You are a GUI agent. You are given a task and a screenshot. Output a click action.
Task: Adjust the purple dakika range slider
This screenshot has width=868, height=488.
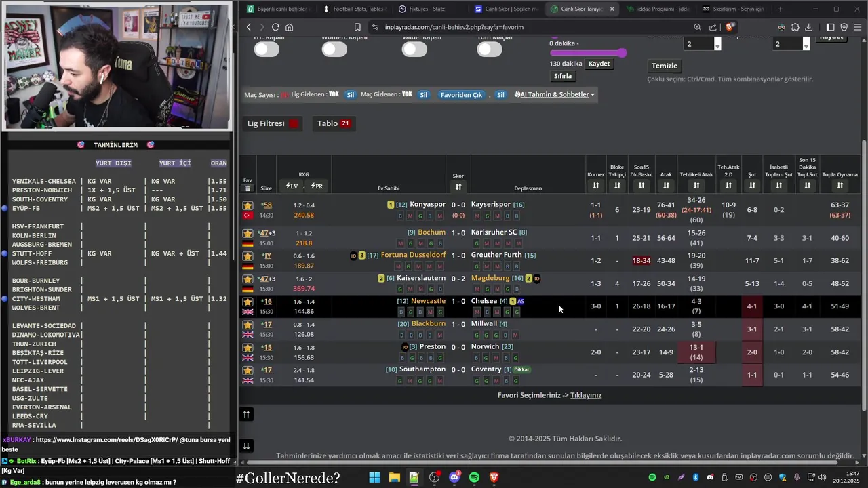click(587, 53)
